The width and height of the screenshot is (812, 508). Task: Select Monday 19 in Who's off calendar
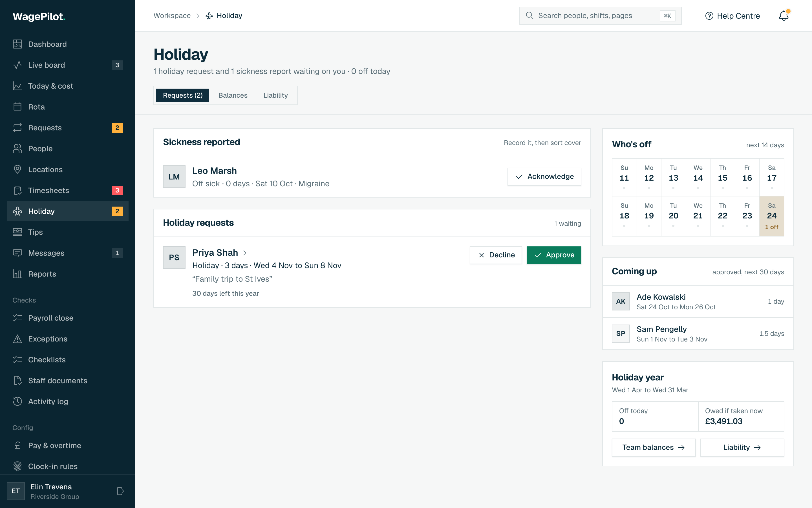[648, 216]
